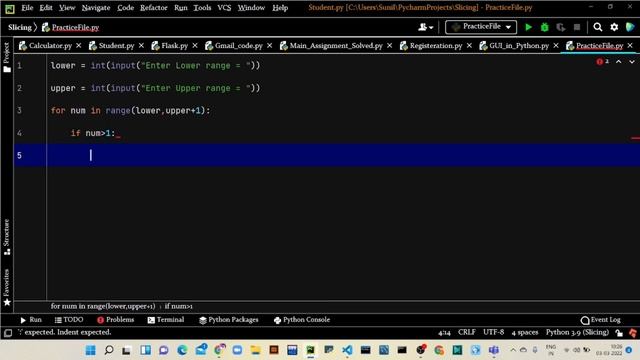Open Windows taskbar search icon

click(109, 350)
